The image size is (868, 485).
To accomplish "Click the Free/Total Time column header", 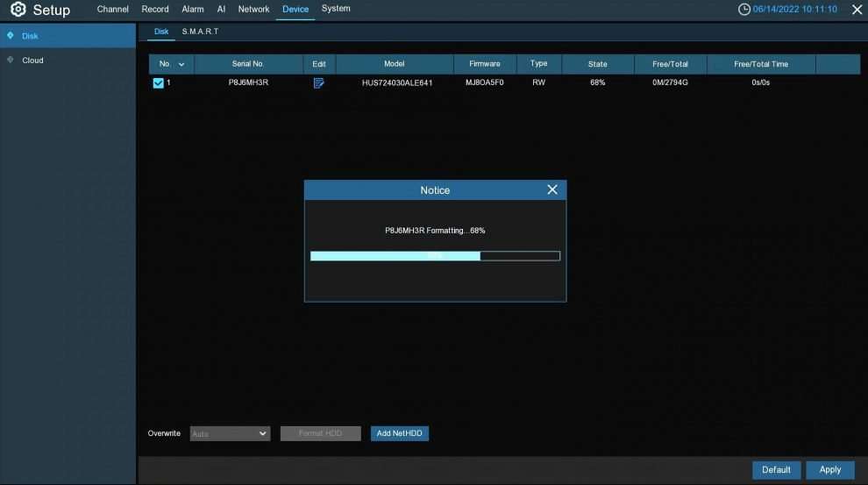I will click(761, 64).
